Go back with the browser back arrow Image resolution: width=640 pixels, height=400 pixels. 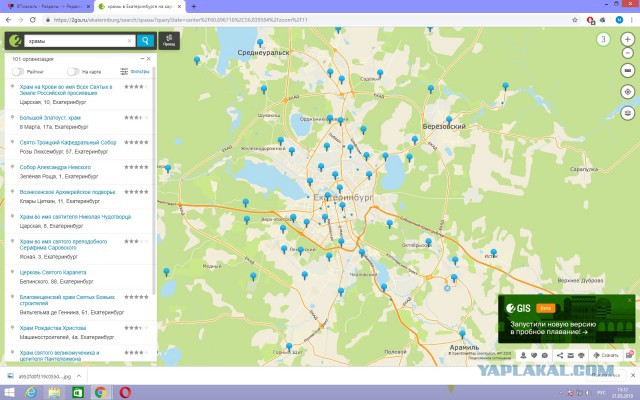point(9,20)
